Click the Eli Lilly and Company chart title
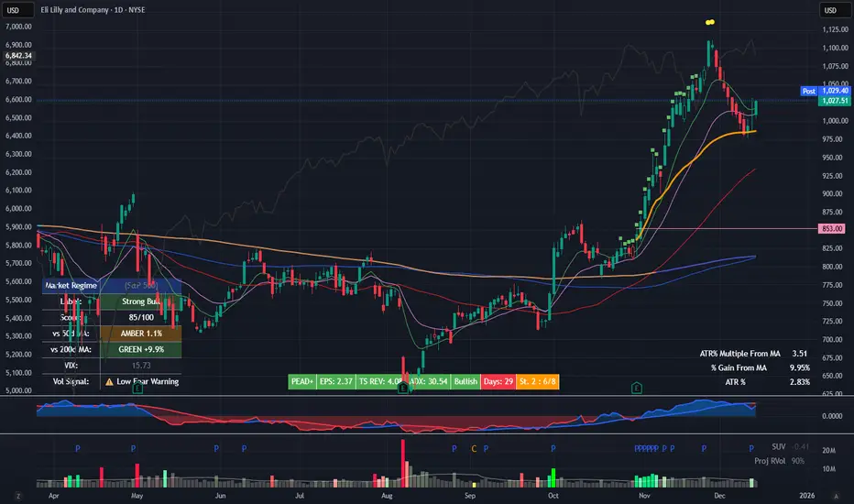 point(93,10)
